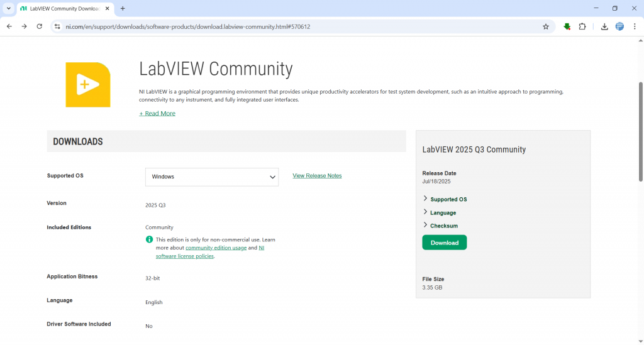Screen dimensions: 644x345
Task: Click the 'Application Bitness' label
Action: pyautogui.click(x=72, y=277)
